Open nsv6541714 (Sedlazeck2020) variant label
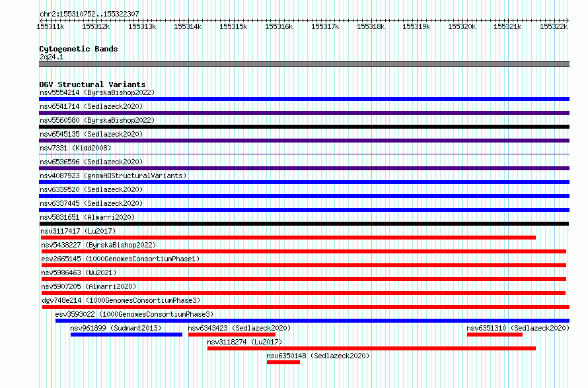This screenshot has width=588, height=388. pos(91,106)
